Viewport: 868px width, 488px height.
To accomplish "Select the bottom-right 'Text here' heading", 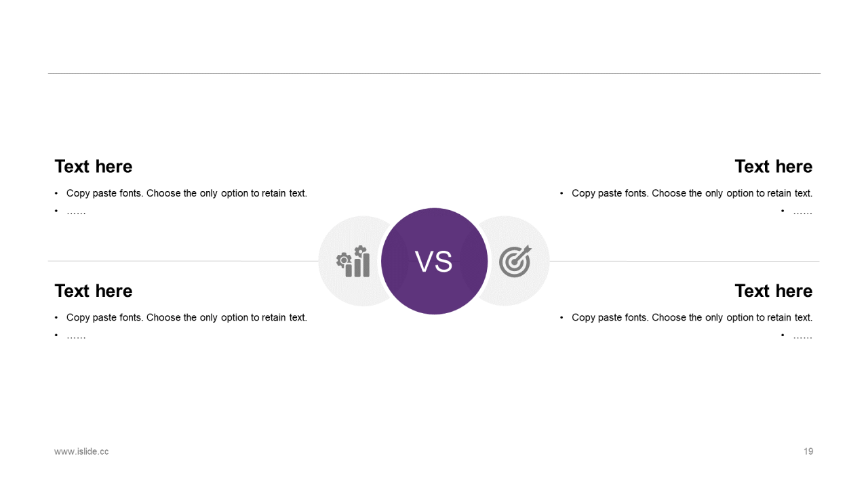I will [x=774, y=291].
